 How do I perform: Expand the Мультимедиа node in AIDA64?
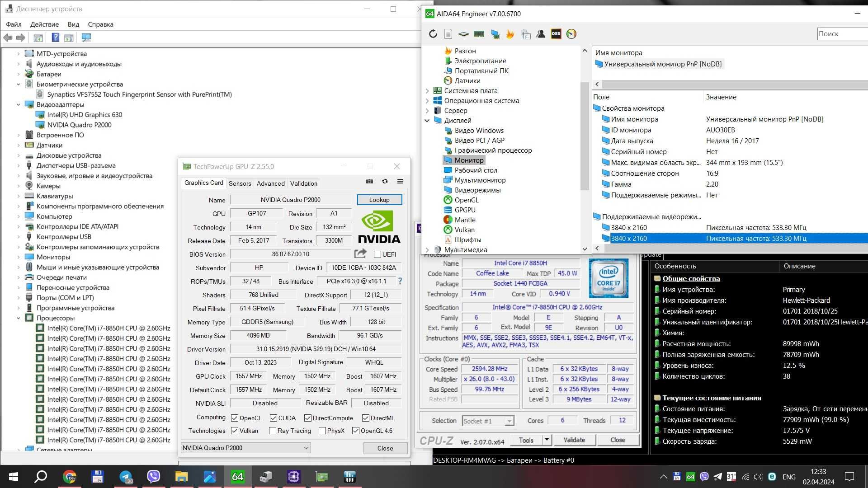coord(427,250)
